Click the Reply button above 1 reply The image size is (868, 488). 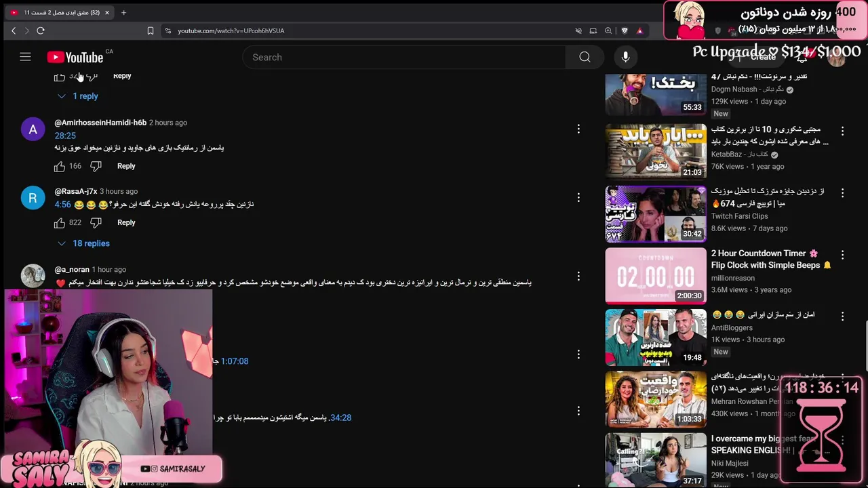(122, 76)
